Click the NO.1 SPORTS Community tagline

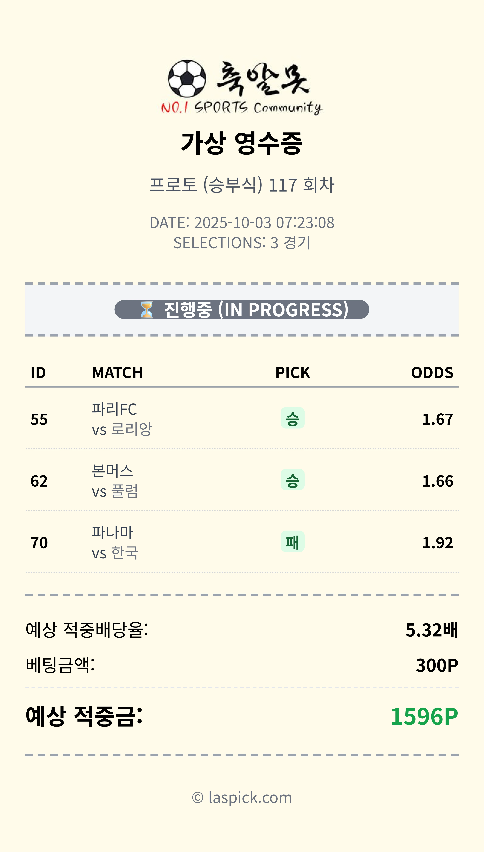[x=241, y=108]
